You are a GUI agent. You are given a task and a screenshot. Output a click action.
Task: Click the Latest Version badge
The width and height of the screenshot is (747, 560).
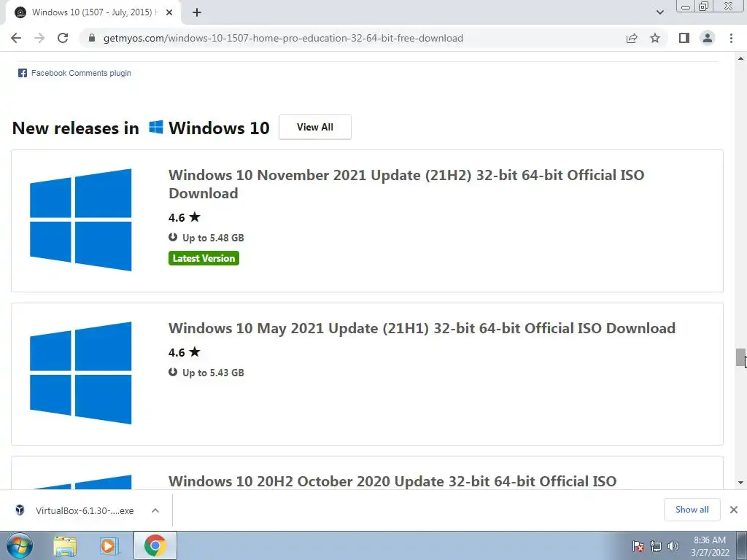(x=204, y=258)
